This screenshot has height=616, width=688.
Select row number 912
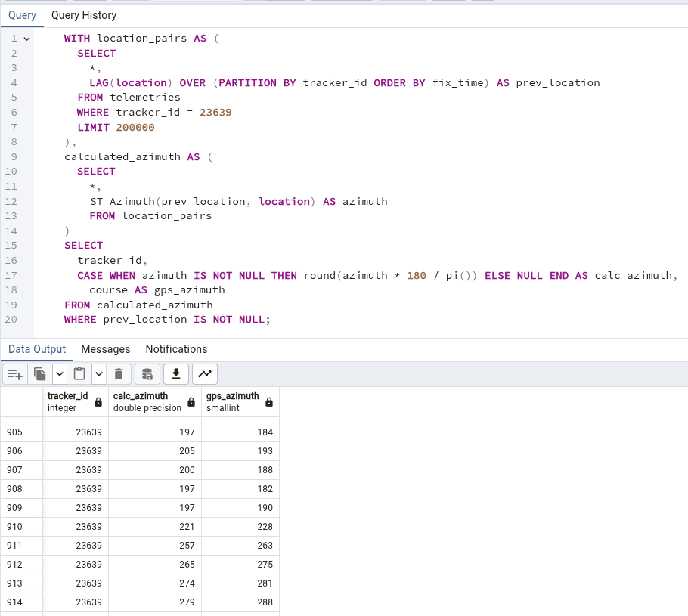tap(21, 565)
